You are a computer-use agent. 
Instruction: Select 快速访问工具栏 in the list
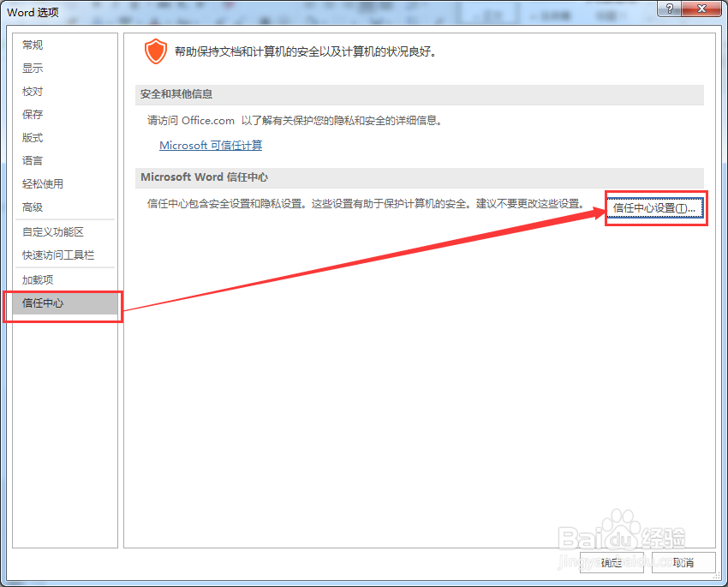pos(65,255)
